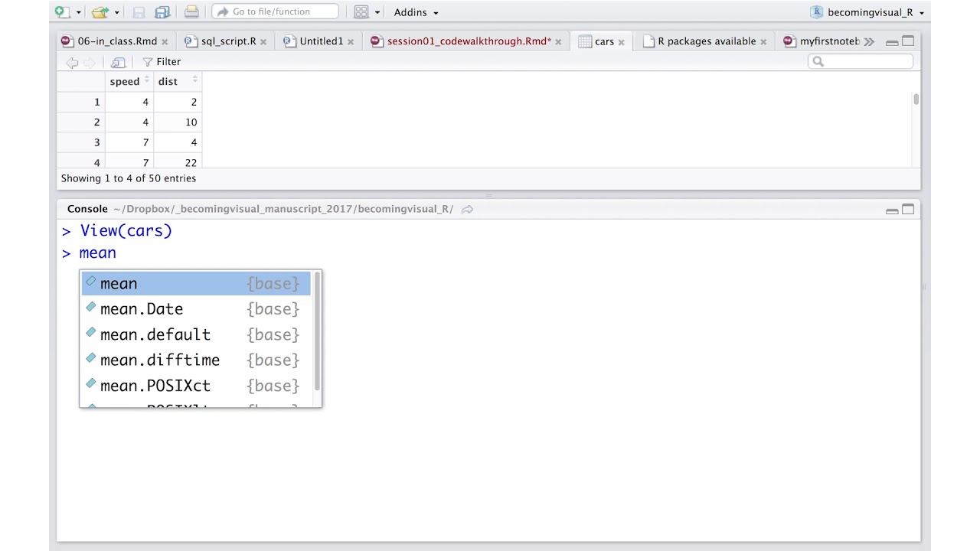
Task: Close the 06-in_class.Rmd tab
Action: coord(165,42)
